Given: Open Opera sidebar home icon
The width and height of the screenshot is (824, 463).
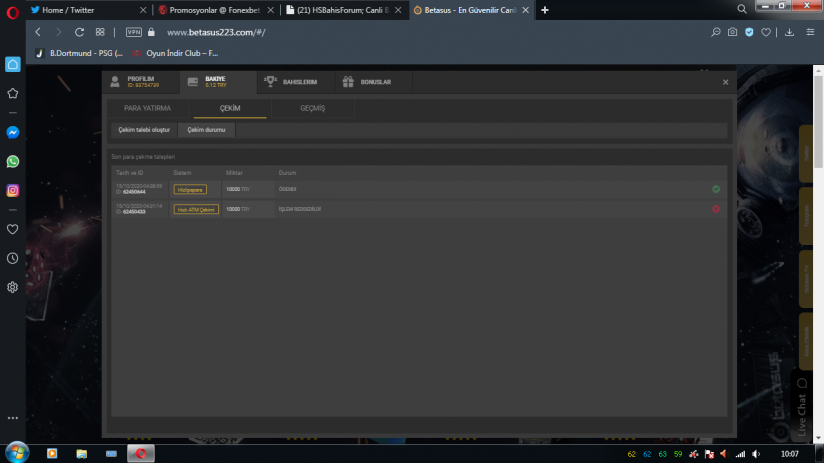Looking at the screenshot, I should pyautogui.click(x=13, y=64).
